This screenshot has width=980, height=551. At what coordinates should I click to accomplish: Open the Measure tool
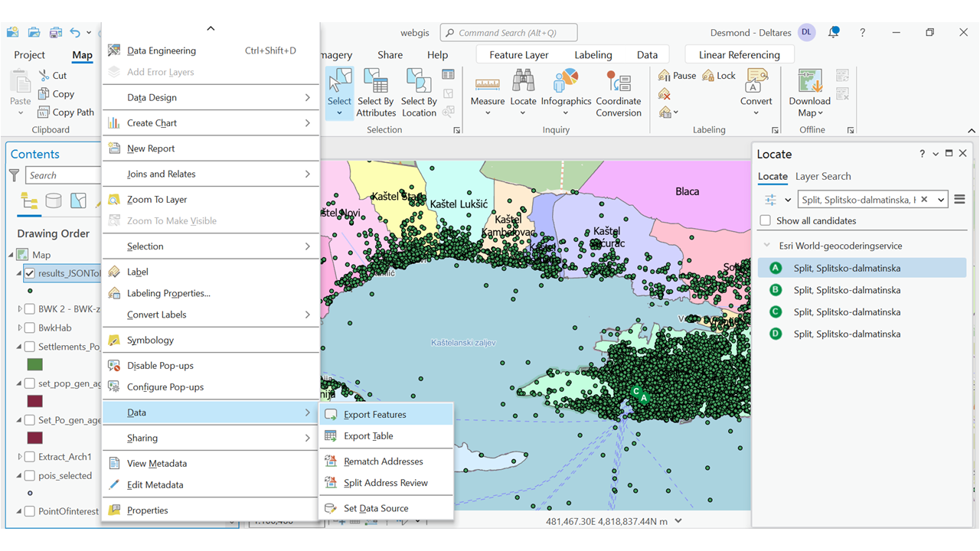(488, 93)
